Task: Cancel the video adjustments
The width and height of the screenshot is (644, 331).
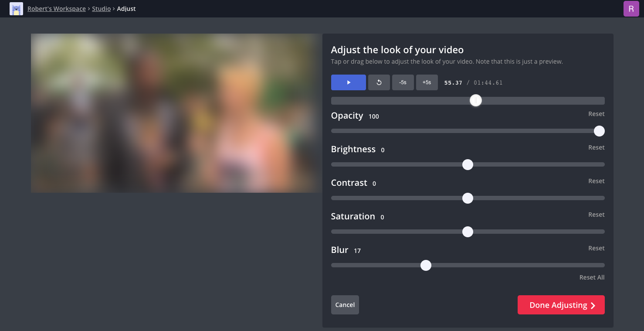Action: [345, 305]
